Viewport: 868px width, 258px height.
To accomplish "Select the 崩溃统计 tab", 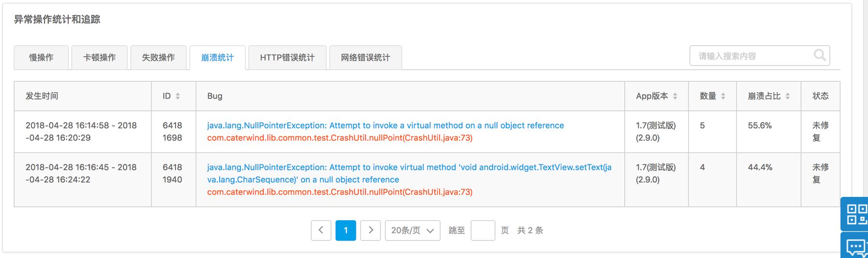I will click(x=218, y=58).
